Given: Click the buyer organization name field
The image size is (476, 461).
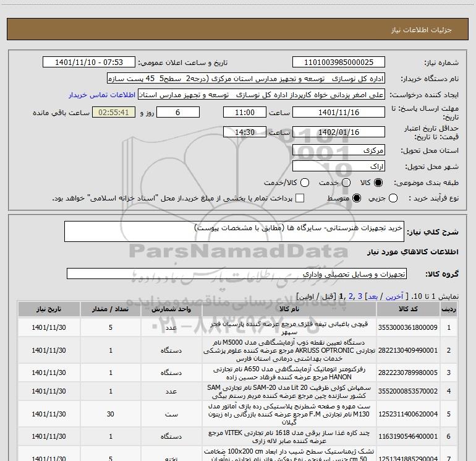Looking at the screenshot, I should 246,79.
